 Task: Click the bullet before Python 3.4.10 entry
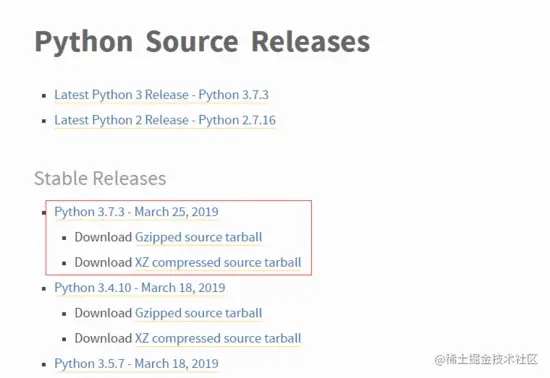[x=44, y=289]
